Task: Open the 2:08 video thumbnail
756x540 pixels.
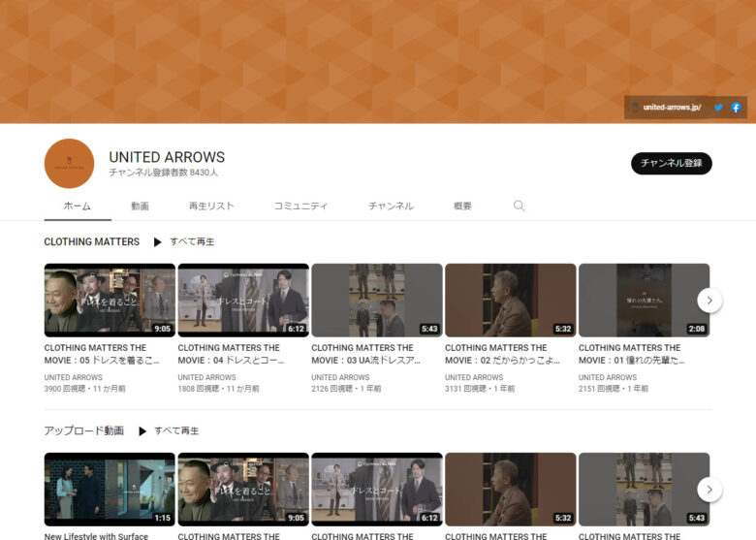Action: pos(644,301)
